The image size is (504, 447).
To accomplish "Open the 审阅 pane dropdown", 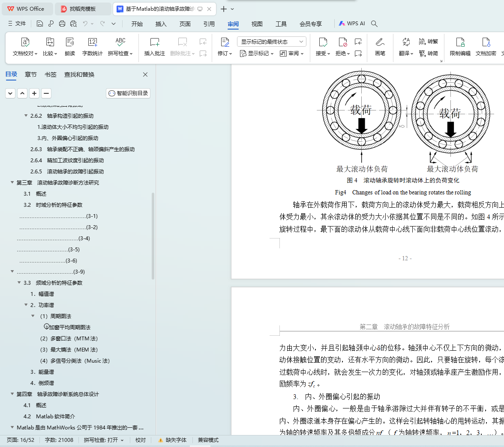I will (291, 53).
